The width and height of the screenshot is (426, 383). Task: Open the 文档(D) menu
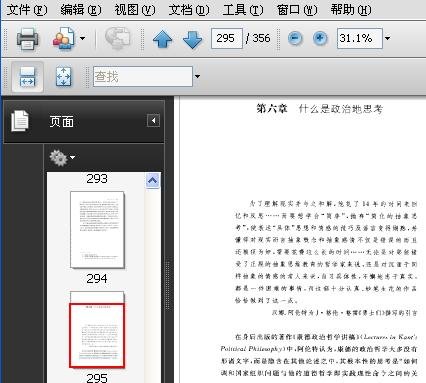click(x=189, y=10)
